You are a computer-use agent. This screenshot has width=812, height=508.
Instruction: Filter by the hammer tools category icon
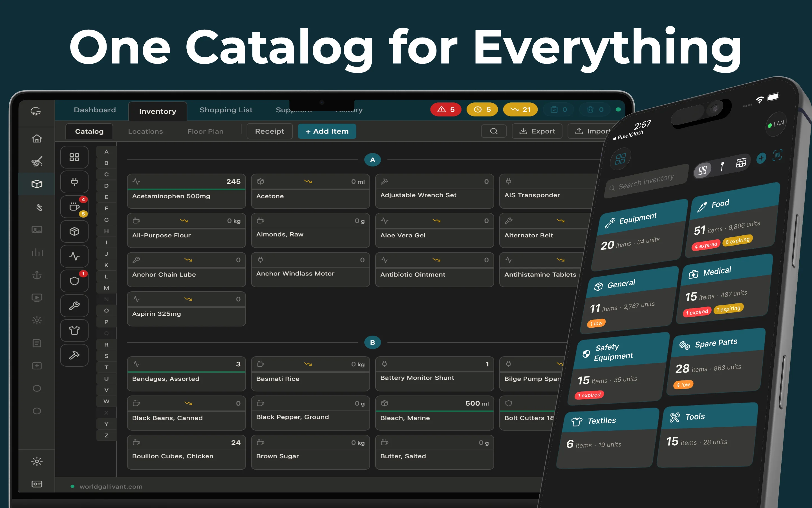click(x=74, y=355)
